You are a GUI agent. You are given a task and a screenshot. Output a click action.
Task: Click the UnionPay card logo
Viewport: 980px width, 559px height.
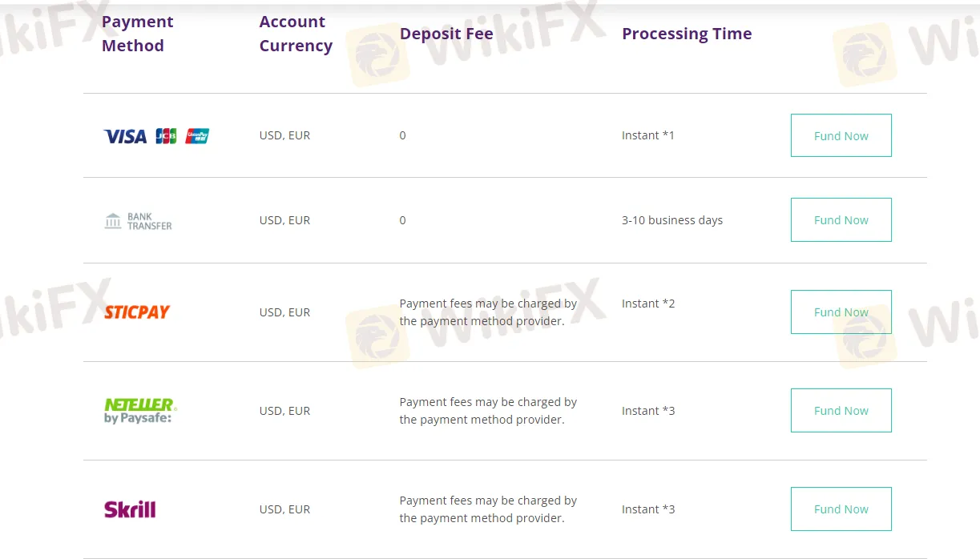pyautogui.click(x=196, y=135)
